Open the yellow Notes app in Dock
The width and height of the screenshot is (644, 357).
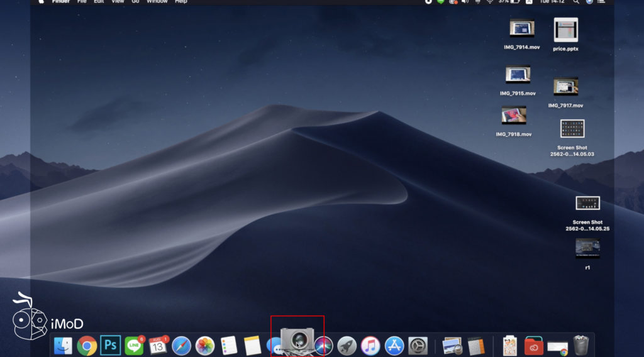[x=252, y=346]
